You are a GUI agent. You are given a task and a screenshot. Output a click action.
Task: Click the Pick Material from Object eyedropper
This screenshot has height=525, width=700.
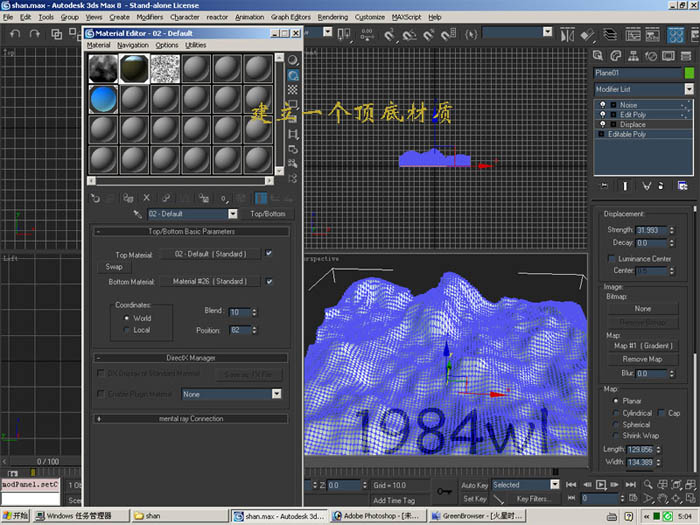138,214
